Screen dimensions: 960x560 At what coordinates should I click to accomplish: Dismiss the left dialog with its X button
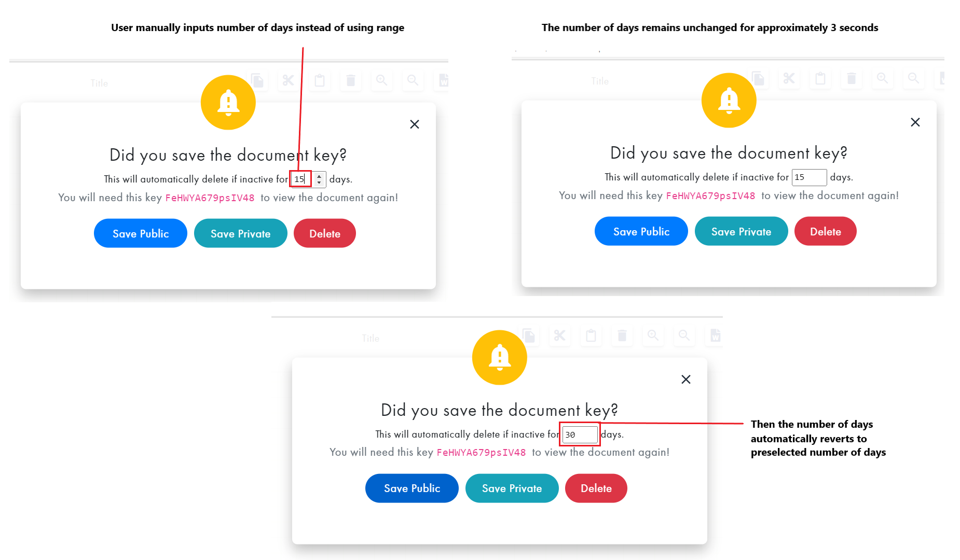415,124
